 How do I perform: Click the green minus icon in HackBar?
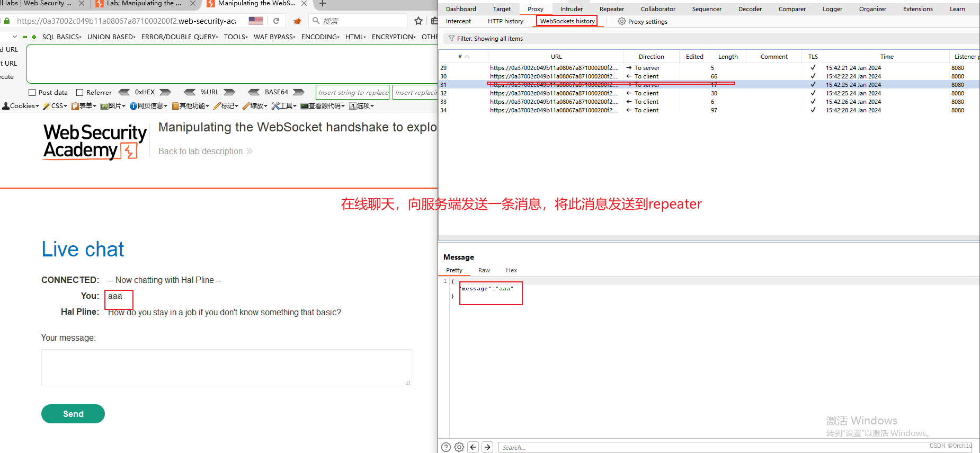point(25,37)
